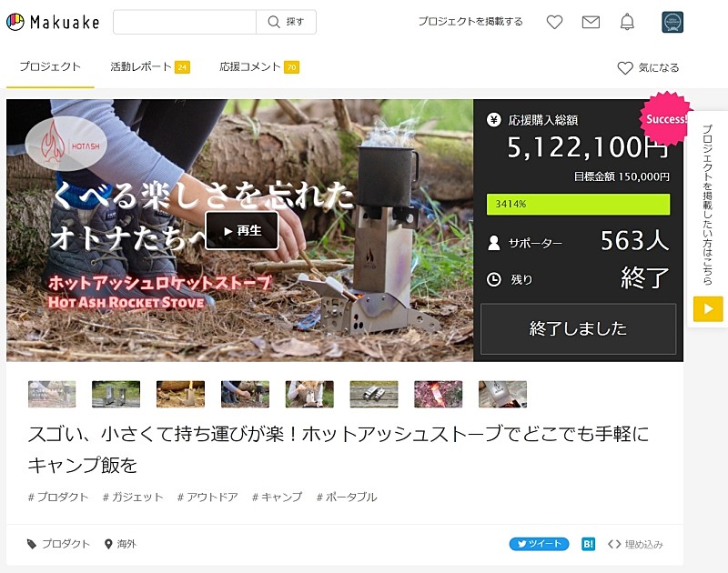Open プロジェクトを掲載する link
Viewport: 728px width, 573px height.
click(470, 21)
